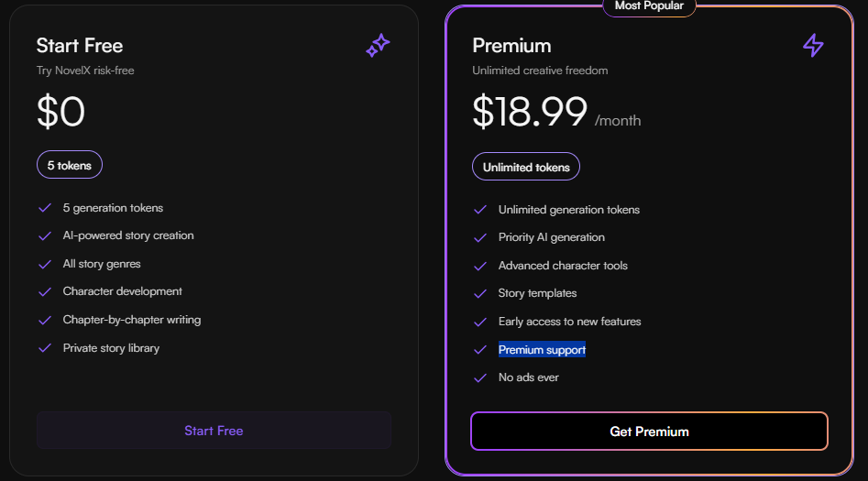Image resolution: width=868 pixels, height=481 pixels.
Task: Click the $18.99 price text
Action: coord(530,112)
